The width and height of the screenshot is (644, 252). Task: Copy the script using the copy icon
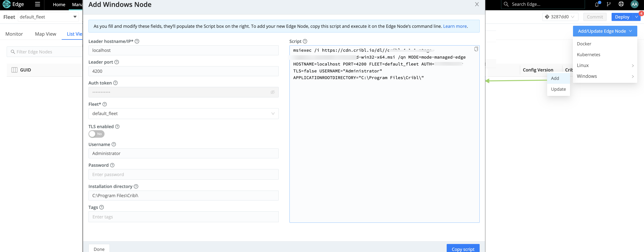(476, 49)
